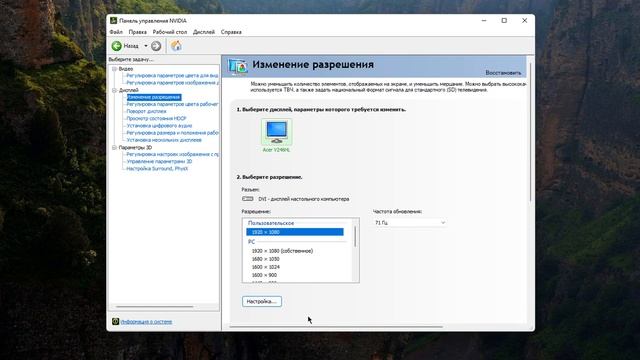Select 1920 × 1080 (собственное) resolution

[282, 251]
